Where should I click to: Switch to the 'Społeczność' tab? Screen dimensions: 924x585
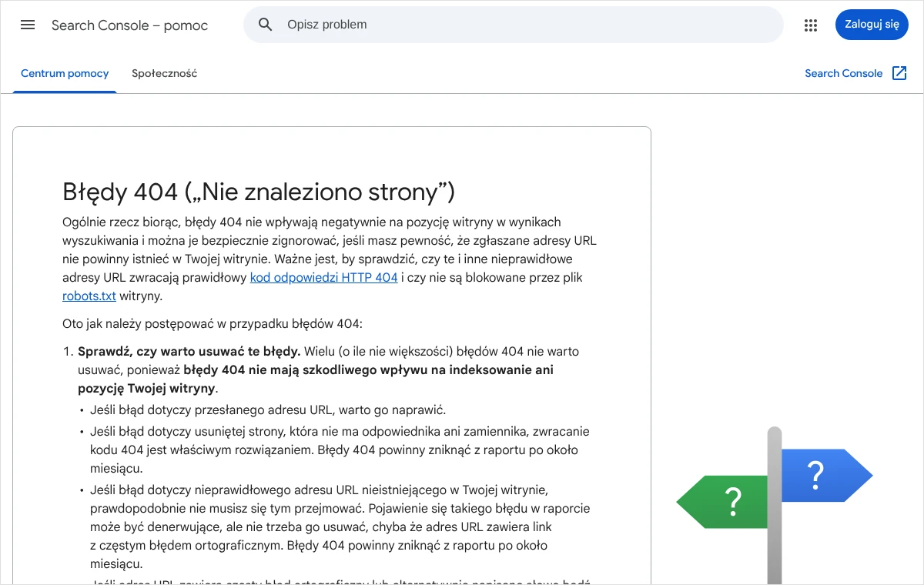(x=164, y=74)
